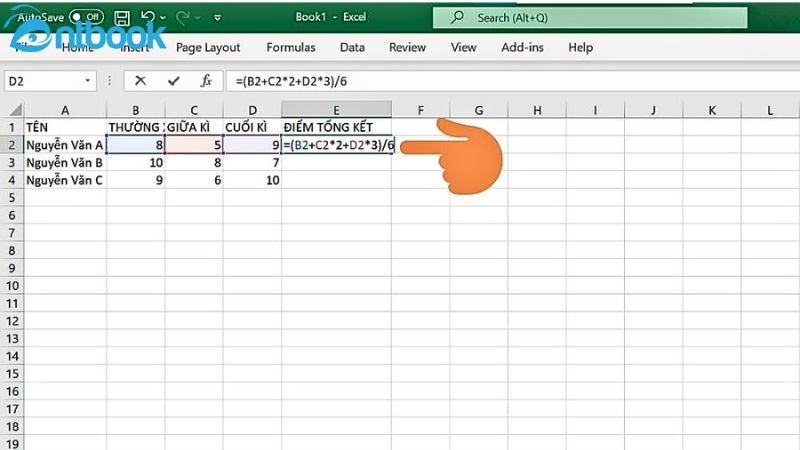Select row 1 header
Image resolution: width=800 pixels, height=450 pixels.
tap(12, 127)
